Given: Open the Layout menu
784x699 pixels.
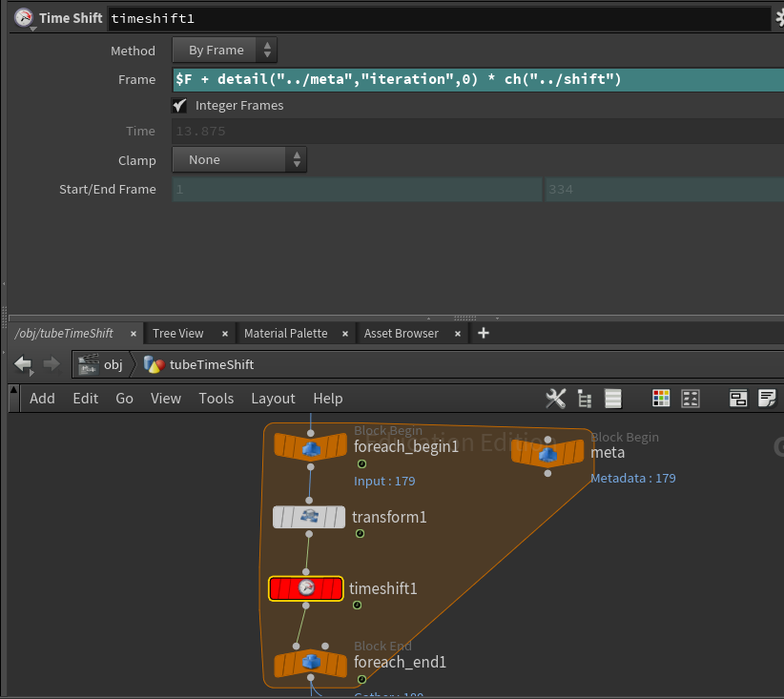Looking at the screenshot, I should pos(273,399).
